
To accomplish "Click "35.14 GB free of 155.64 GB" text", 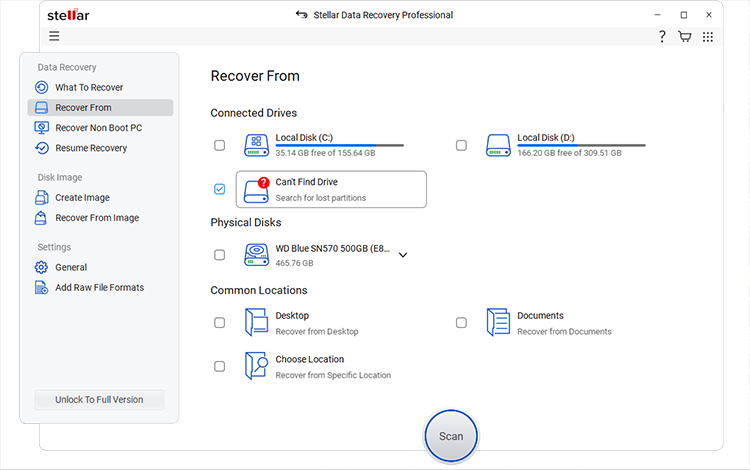I will [x=325, y=153].
